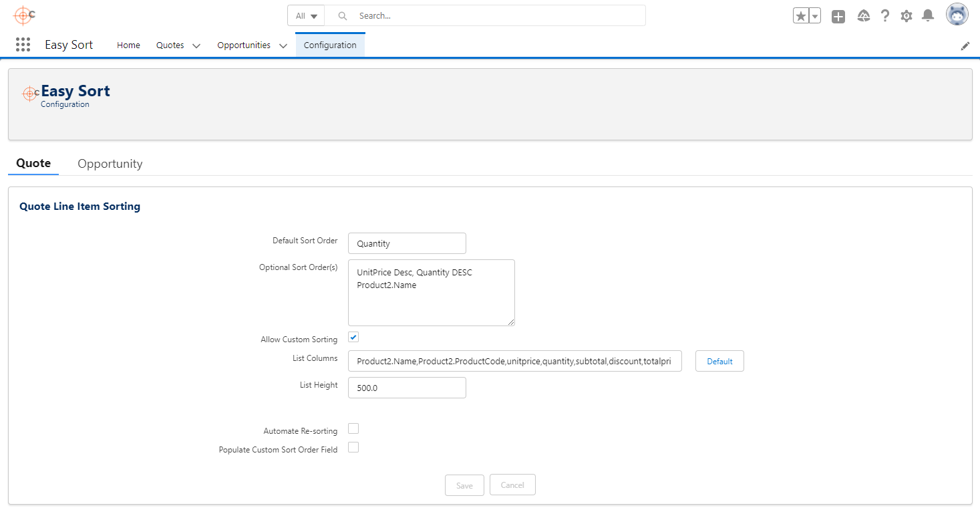980x518 pixels.
Task: Open the notifications bell
Action: [928, 15]
